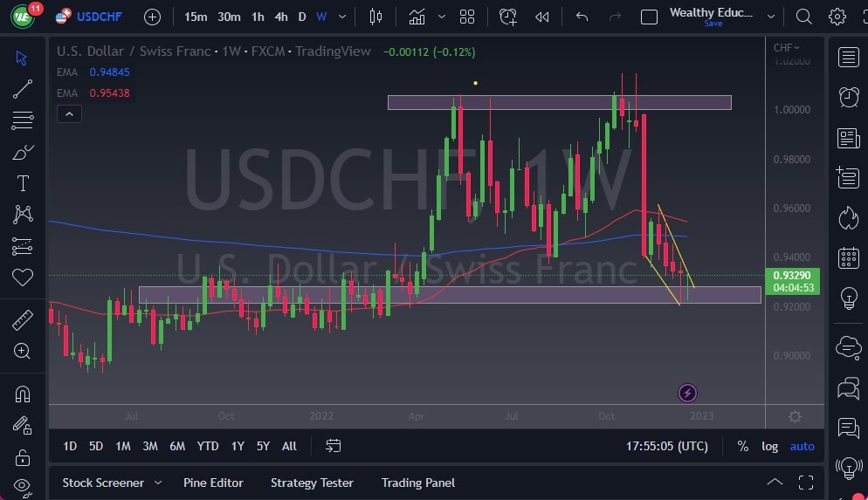Image resolution: width=868 pixels, height=500 pixels.
Task: Create a new price alert
Action: pyautogui.click(x=507, y=17)
